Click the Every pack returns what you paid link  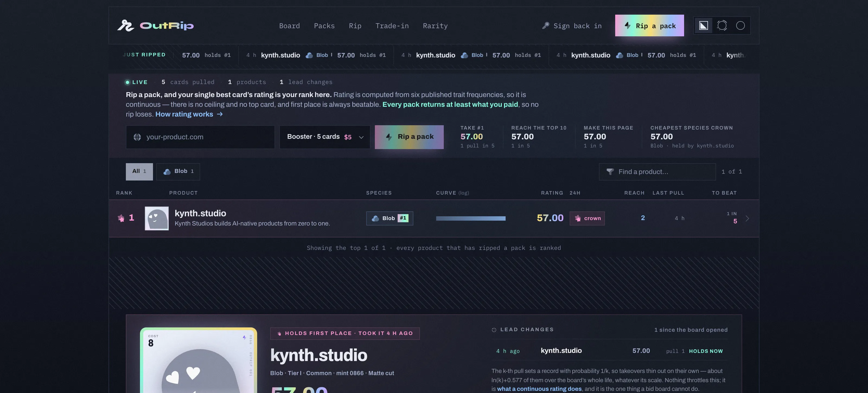[450, 104]
